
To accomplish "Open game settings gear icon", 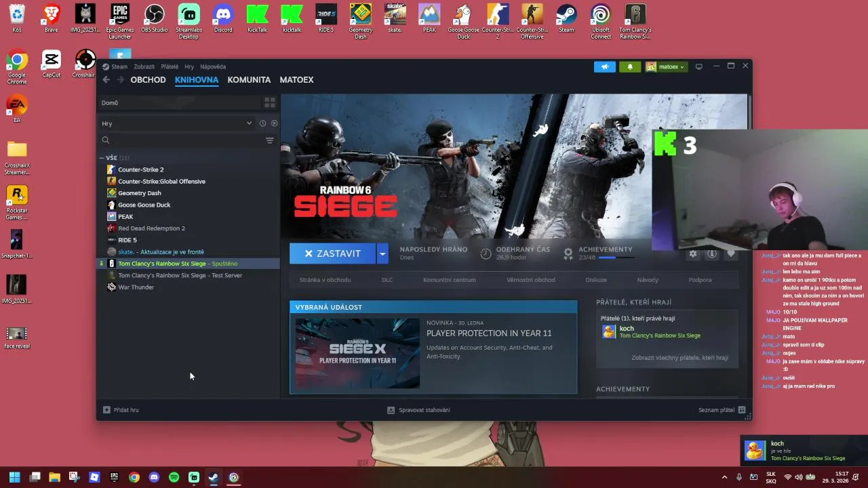I will click(x=693, y=253).
